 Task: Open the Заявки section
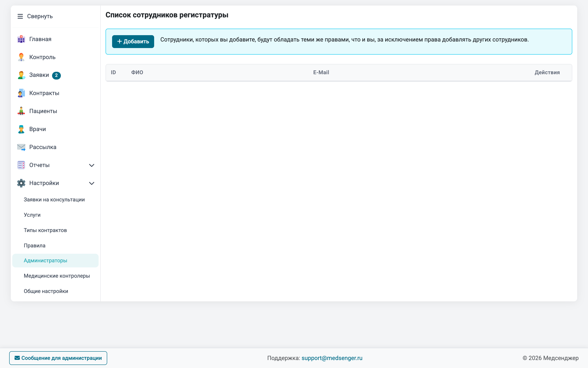coord(39,75)
